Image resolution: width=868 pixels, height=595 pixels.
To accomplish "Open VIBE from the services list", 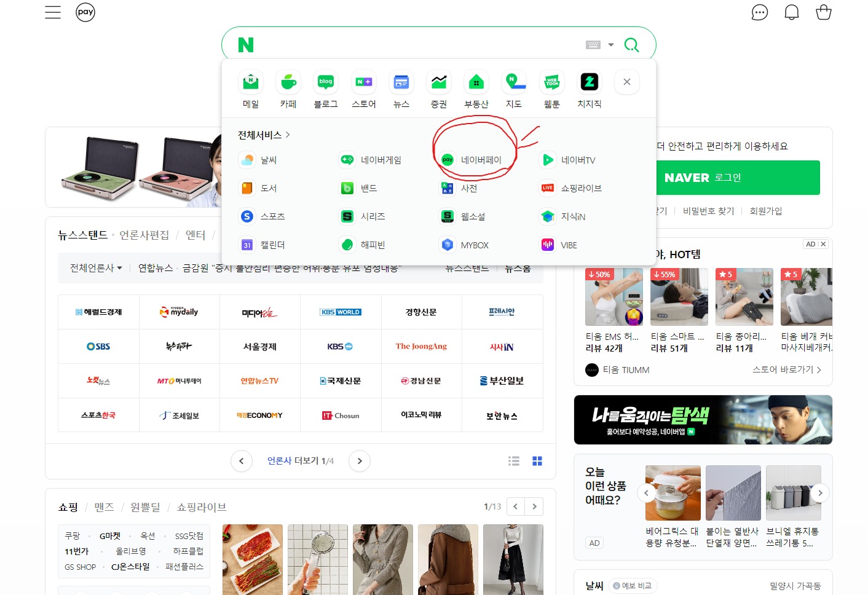I will tap(559, 245).
